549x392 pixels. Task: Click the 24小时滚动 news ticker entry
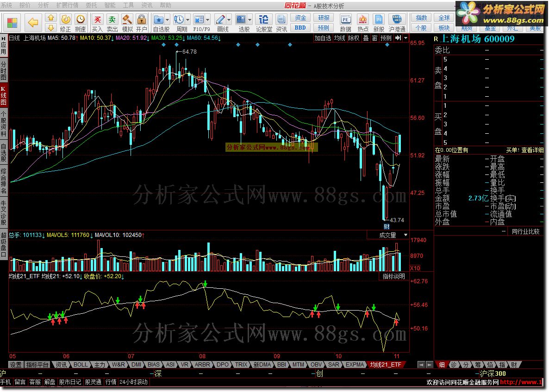134,382
